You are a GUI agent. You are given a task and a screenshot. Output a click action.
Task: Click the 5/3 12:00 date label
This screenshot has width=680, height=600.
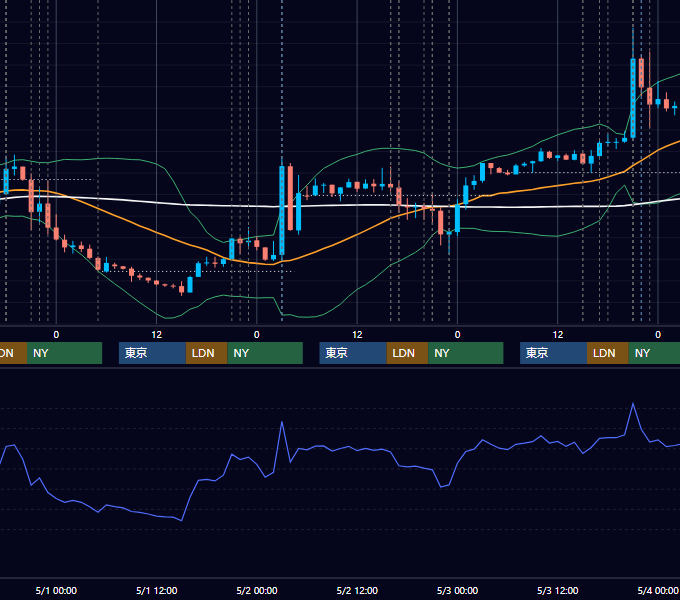tap(557, 590)
